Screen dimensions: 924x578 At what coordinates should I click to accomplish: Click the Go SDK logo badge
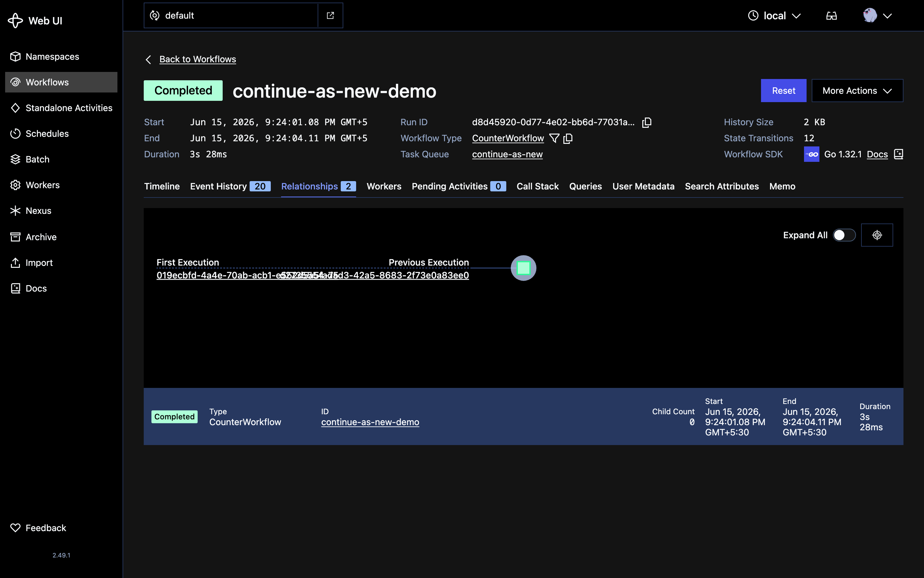pos(811,154)
